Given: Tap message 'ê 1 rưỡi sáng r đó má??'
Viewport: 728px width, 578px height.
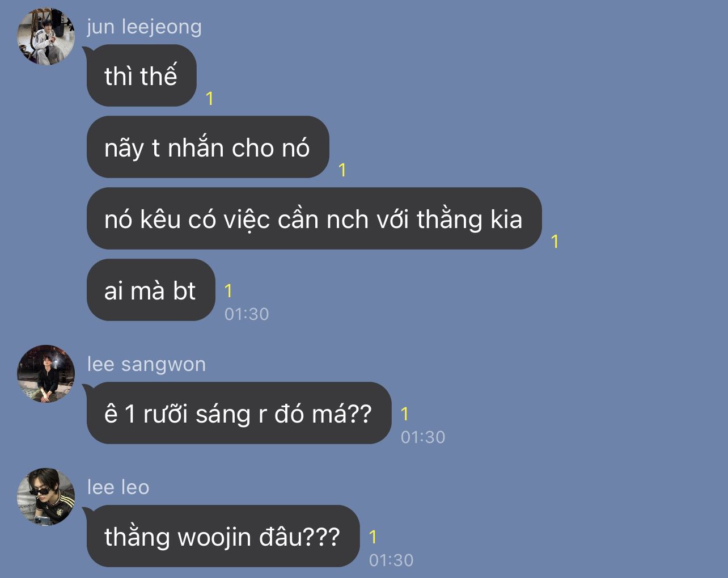Looking at the screenshot, I should 239,413.
